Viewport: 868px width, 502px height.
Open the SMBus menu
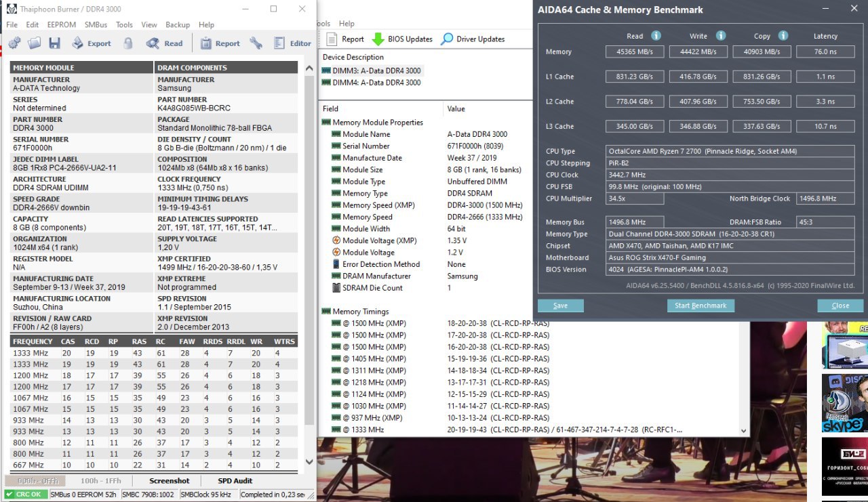tap(96, 24)
